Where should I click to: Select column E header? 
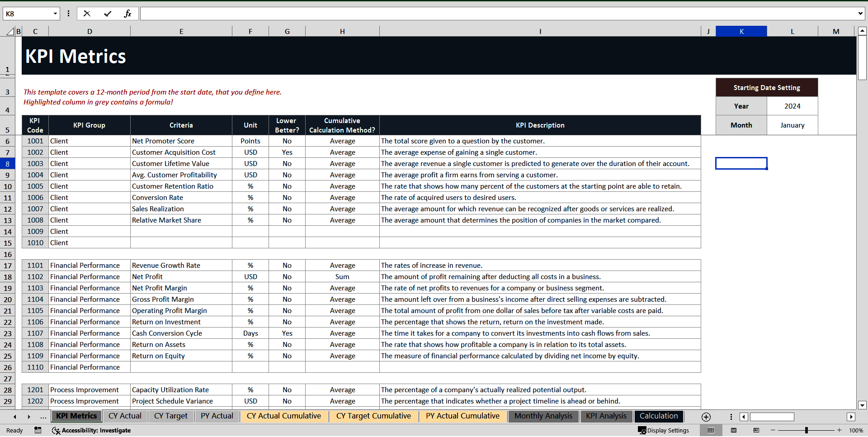coord(181,31)
